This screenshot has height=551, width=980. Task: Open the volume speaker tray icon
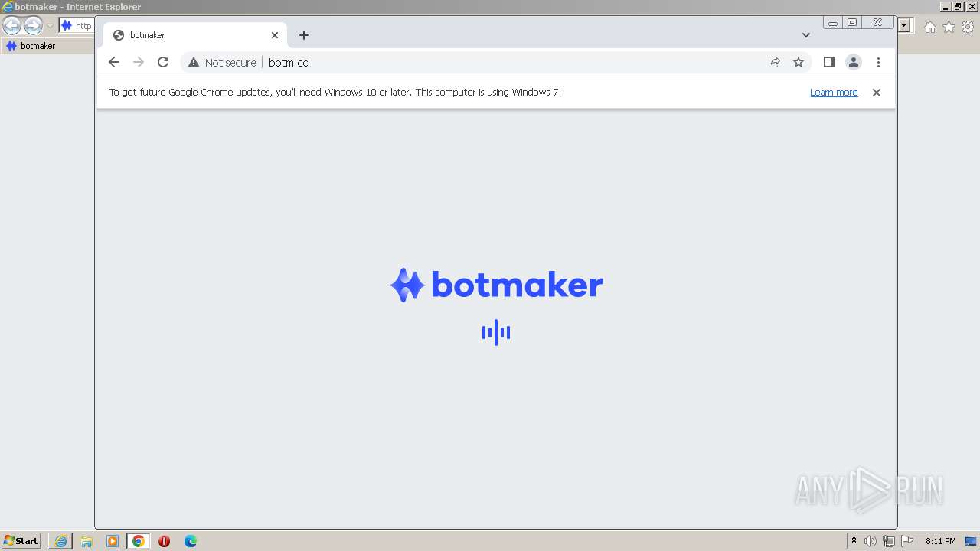click(871, 541)
